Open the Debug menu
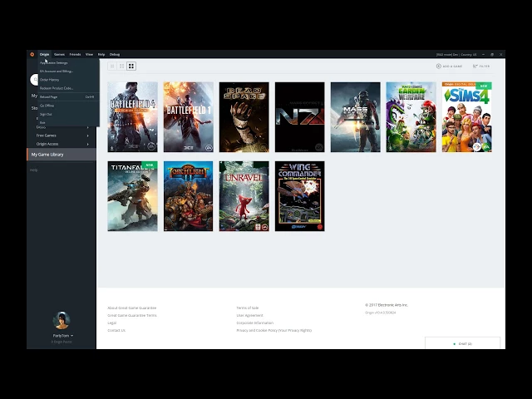 [x=115, y=54]
